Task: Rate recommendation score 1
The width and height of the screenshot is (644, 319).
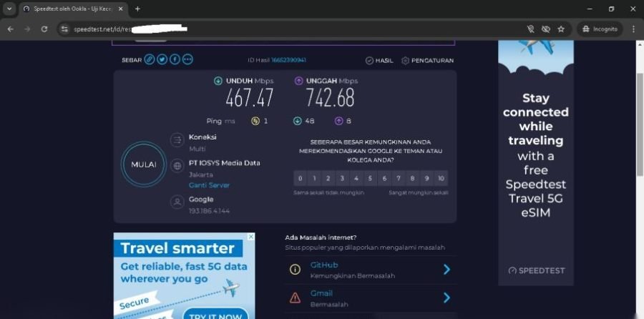Action: coord(314,178)
